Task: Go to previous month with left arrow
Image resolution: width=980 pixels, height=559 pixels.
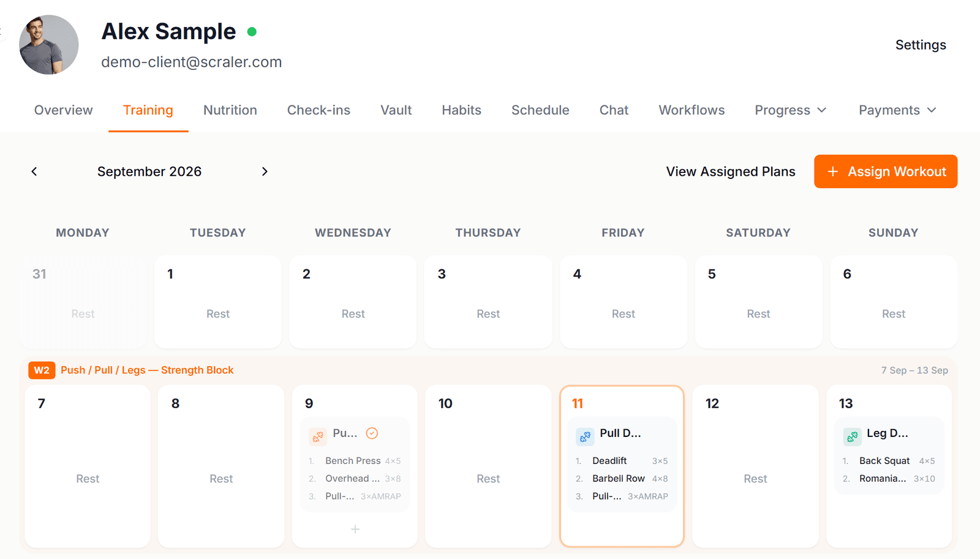Action: pyautogui.click(x=34, y=172)
